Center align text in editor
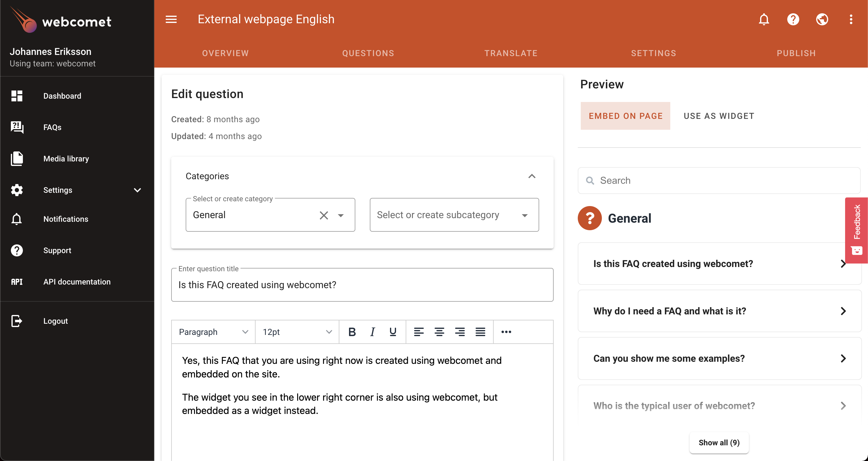Viewport: 868px width, 461px height. tap(439, 332)
